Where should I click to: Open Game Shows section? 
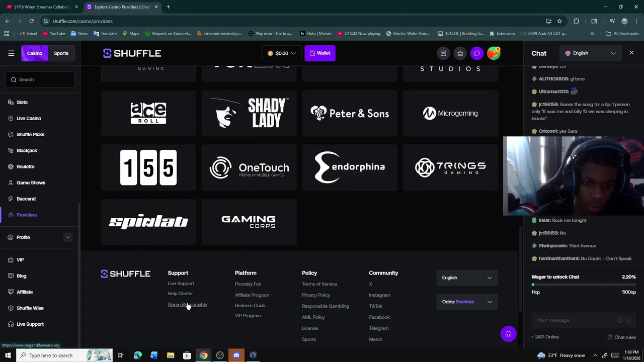click(31, 183)
